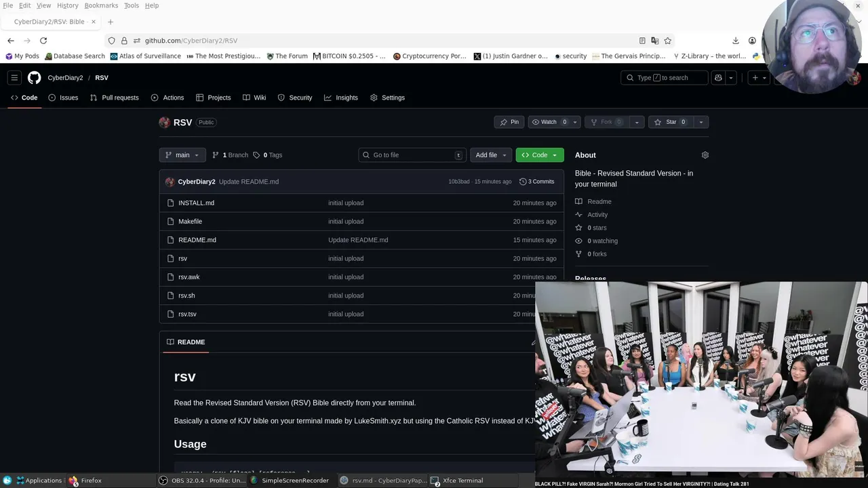
Task: Open the README.md file
Action: tap(197, 240)
